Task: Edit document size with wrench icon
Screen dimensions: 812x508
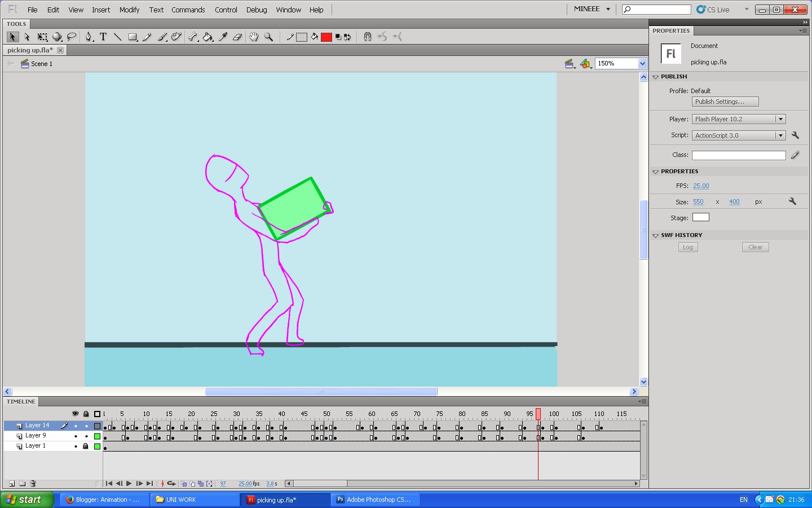Action: 792,202
